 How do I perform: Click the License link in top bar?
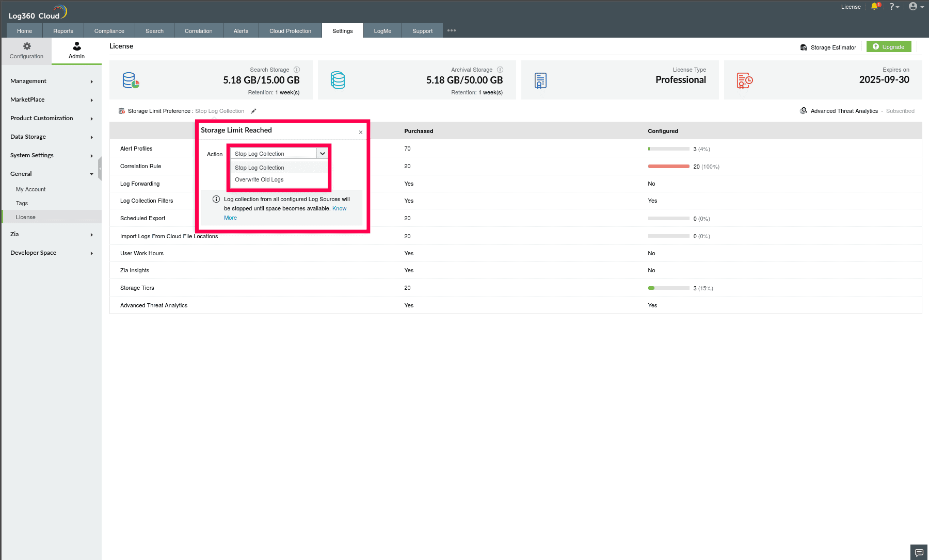click(851, 7)
